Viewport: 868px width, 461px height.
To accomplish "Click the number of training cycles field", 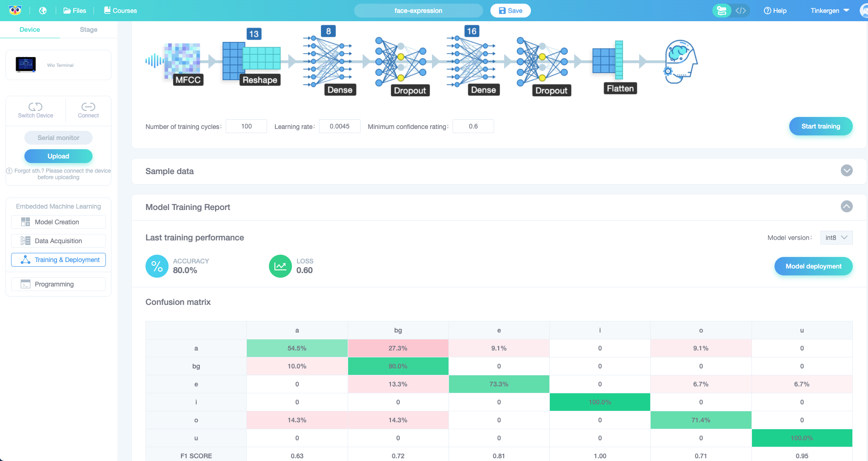I will point(246,126).
